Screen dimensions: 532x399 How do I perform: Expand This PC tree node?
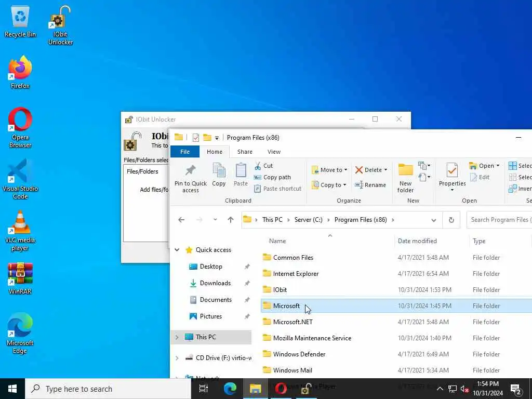[x=177, y=337]
